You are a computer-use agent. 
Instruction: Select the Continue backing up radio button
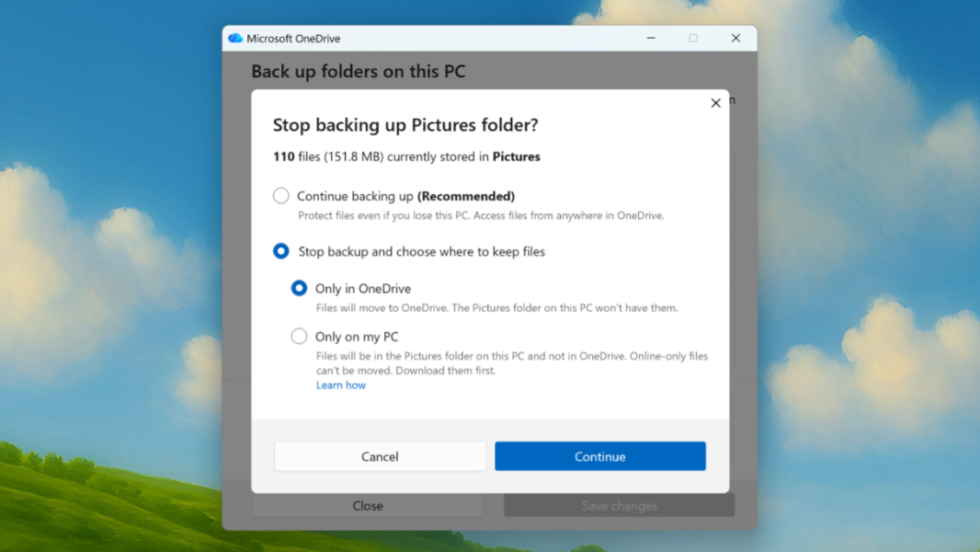point(281,196)
